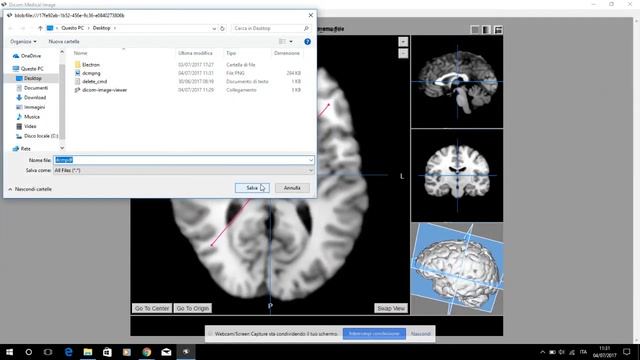Click the Nome file input field
The width and height of the screenshot is (640, 360).
184,160
